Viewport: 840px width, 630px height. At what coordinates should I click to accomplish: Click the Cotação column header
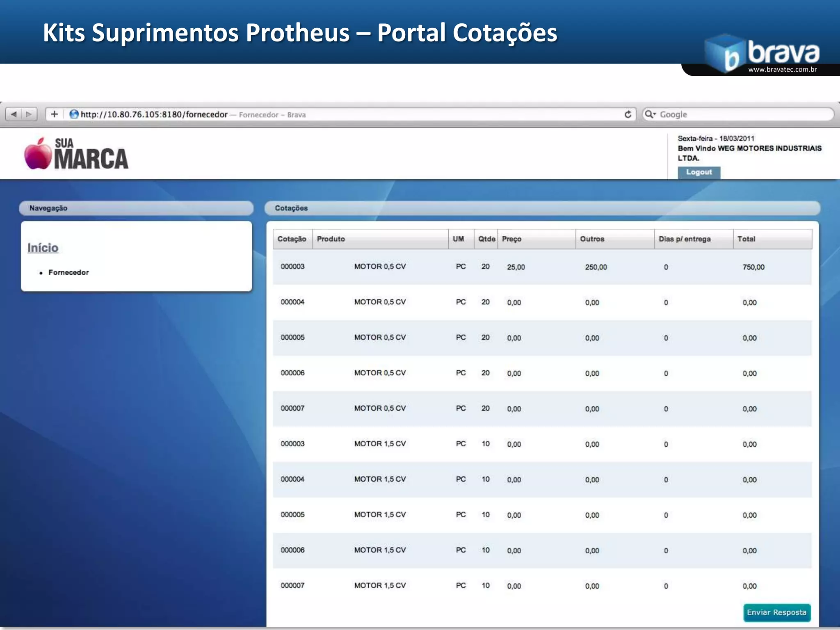point(292,239)
